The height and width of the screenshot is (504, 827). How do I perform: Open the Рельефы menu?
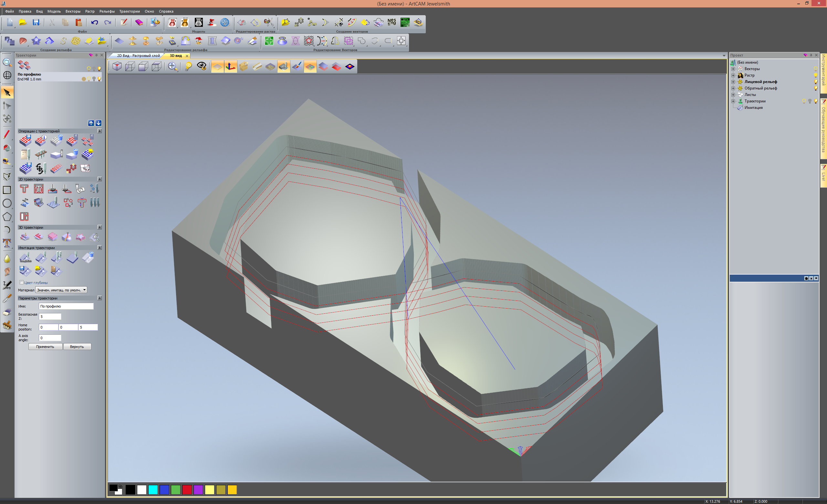tap(107, 11)
